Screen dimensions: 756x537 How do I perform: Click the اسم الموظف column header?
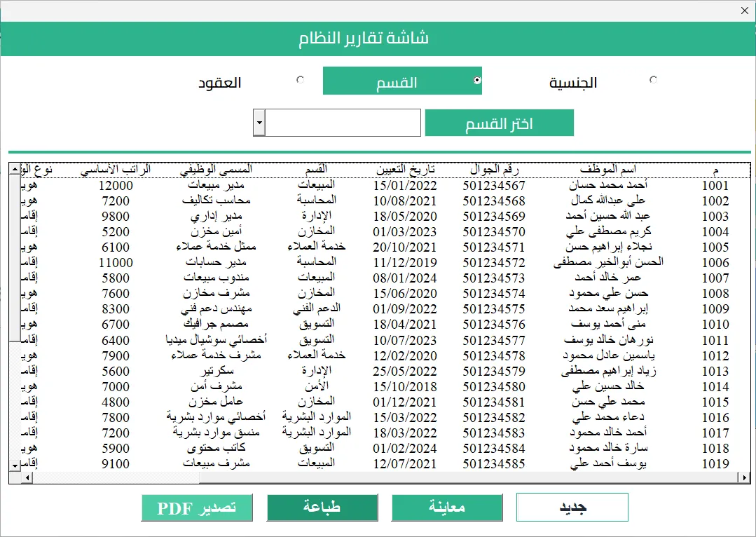point(608,170)
